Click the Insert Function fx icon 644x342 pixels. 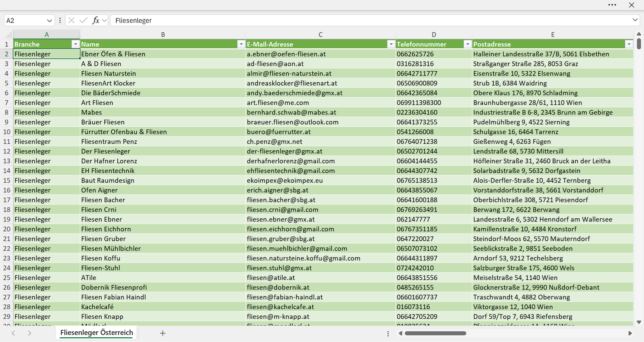[x=96, y=20]
